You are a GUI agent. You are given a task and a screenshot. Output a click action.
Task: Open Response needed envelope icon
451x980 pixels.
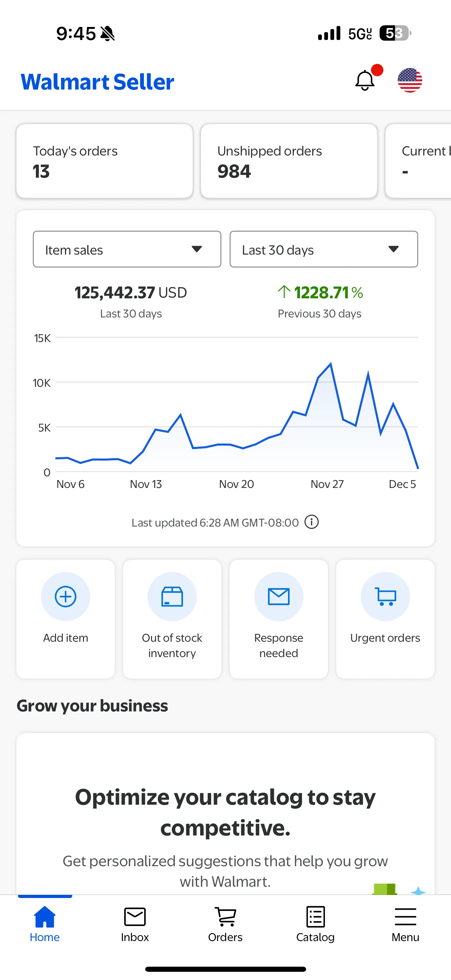pos(279,596)
